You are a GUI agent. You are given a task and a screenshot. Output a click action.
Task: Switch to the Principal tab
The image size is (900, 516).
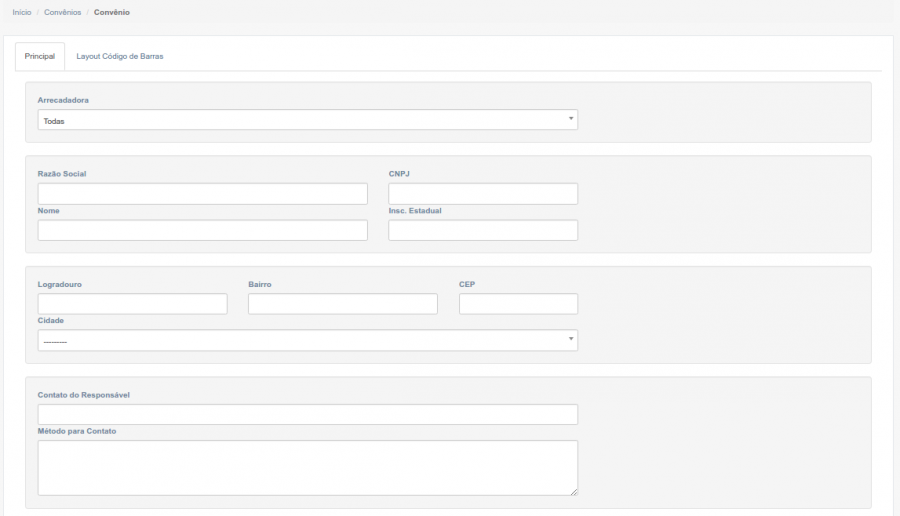tap(40, 57)
